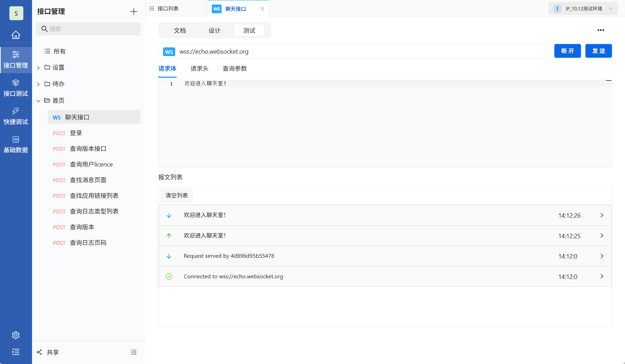This screenshot has height=364, width=625.
Task: Switch to the 接口列表 tab
Action: click(x=176, y=9)
